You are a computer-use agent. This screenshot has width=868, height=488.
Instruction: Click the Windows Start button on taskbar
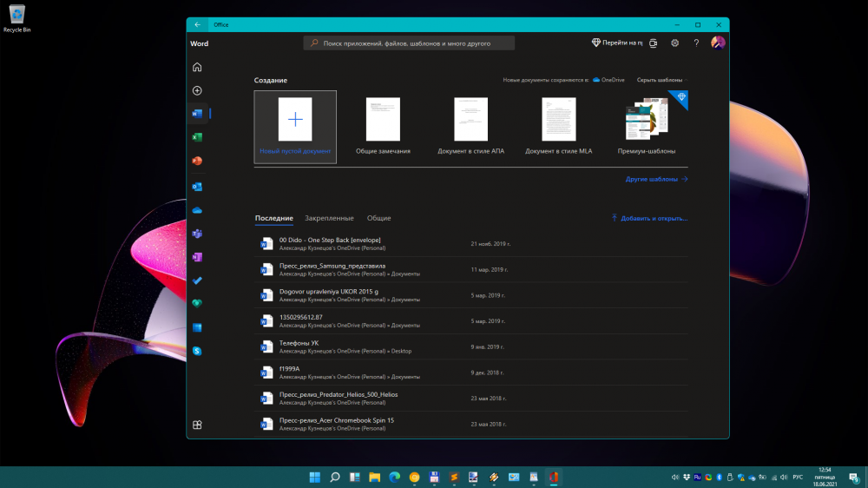[x=313, y=477]
